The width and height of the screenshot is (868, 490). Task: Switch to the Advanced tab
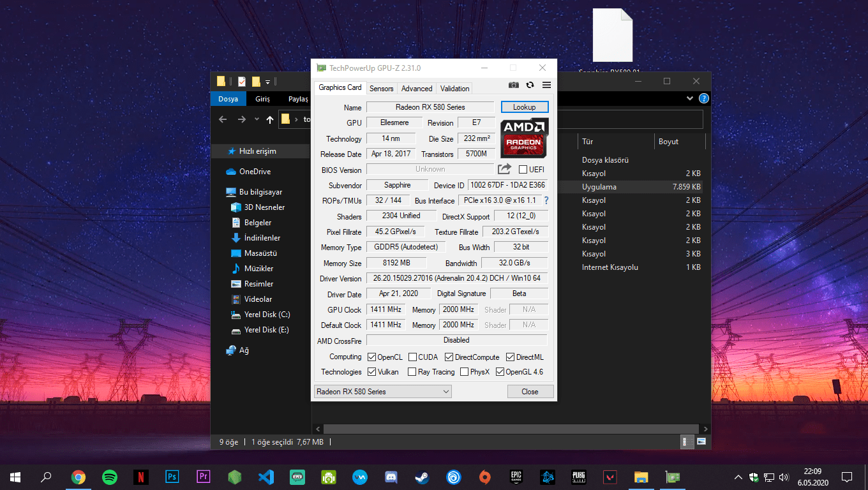tap(417, 89)
